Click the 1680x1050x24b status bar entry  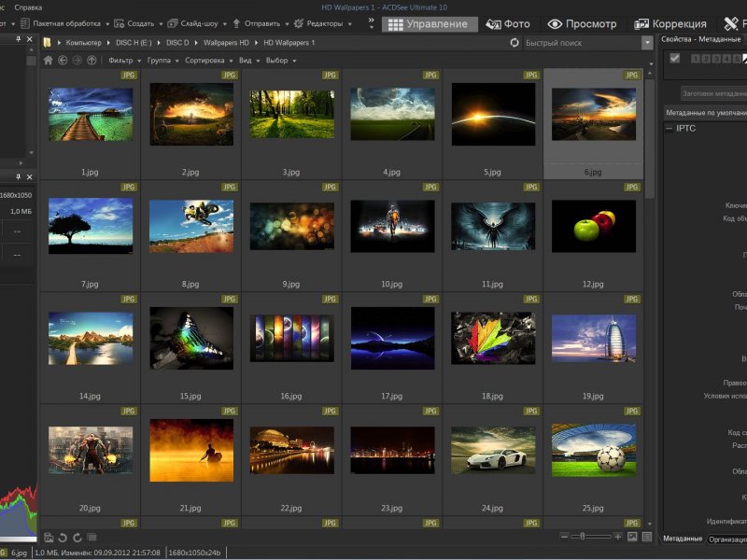(194, 553)
